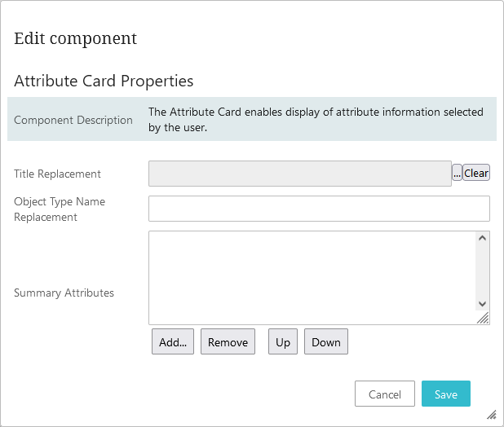Remove the selected summary attribute
Screen dimensions: 504x427
click(x=228, y=342)
